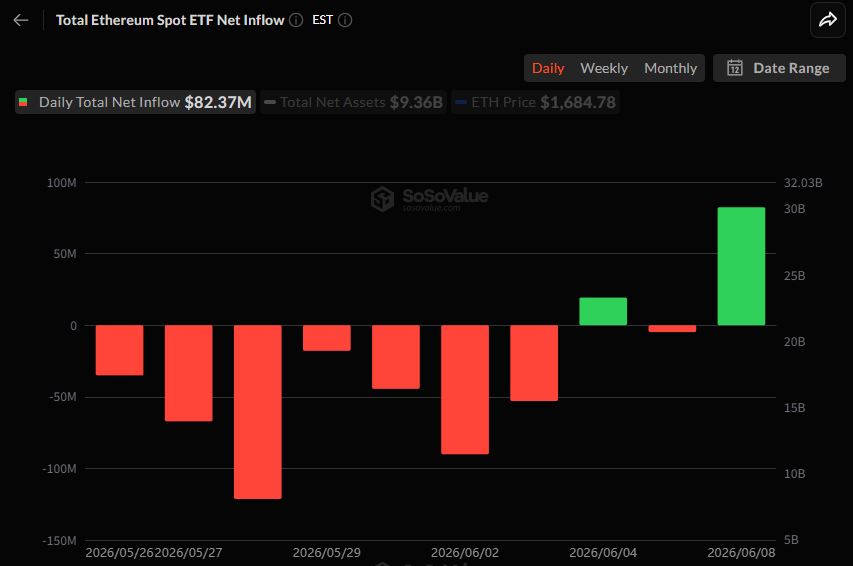Open the calendar icon in Date Range
The height and width of the screenshot is (566, 853).
point(735,68)
